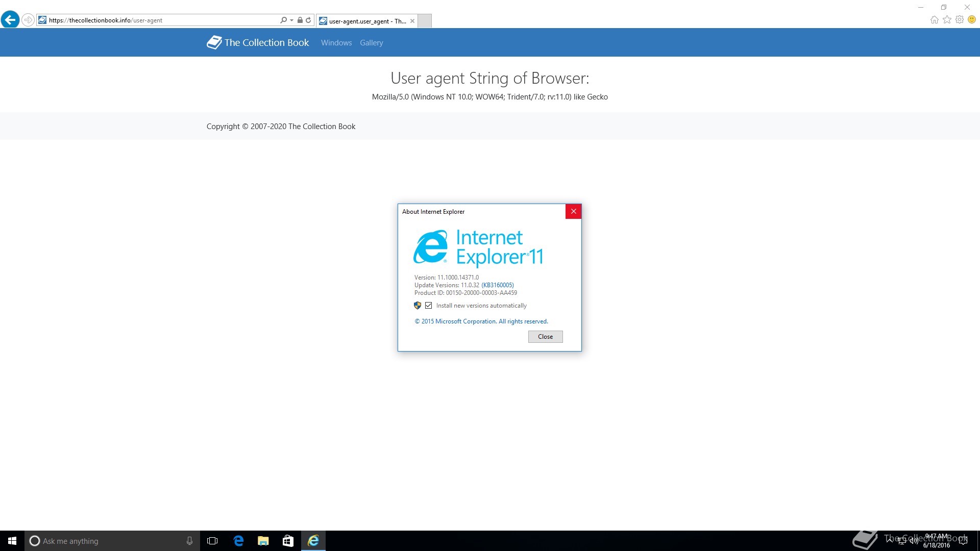Open the Gallery menu item in navbar

371,43
